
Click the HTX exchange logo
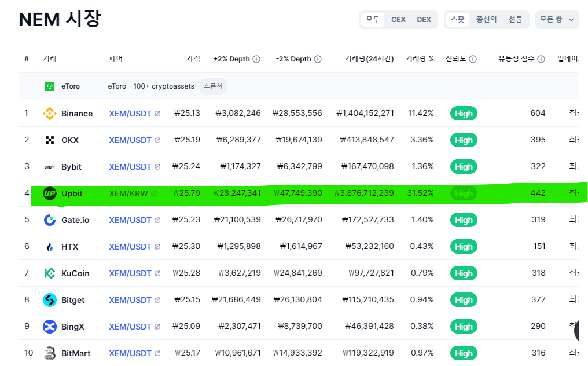coord(50,247)
